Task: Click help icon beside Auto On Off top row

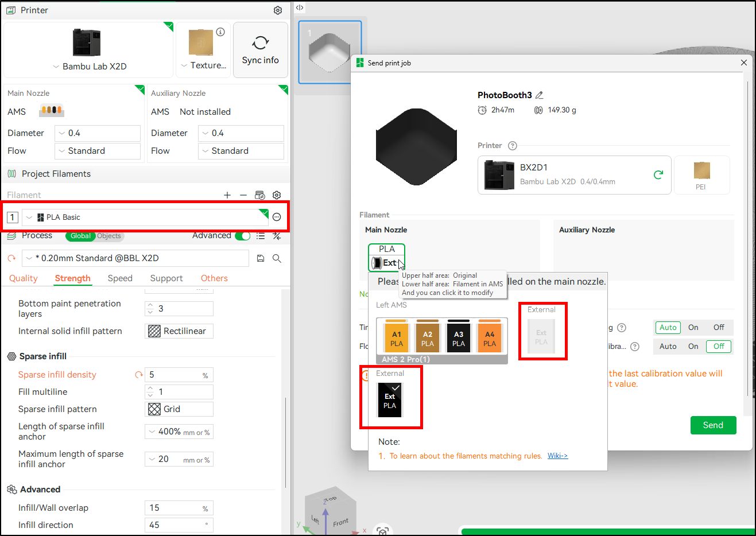Action: 622,328
